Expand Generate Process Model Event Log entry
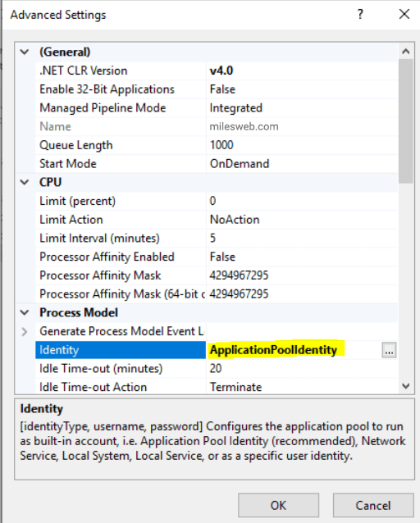Image resolution: width=420 pixels, height=523 pixels. pos(25,331)
